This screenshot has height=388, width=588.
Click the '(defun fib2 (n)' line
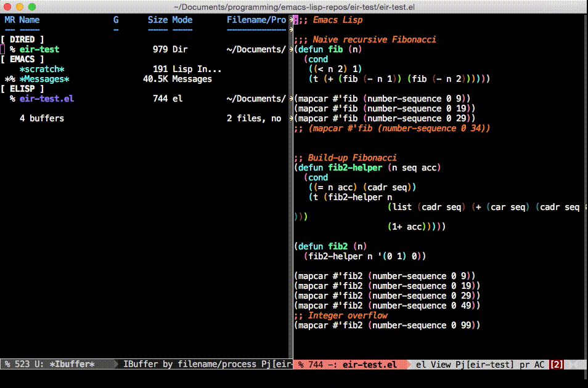[330, 246]
